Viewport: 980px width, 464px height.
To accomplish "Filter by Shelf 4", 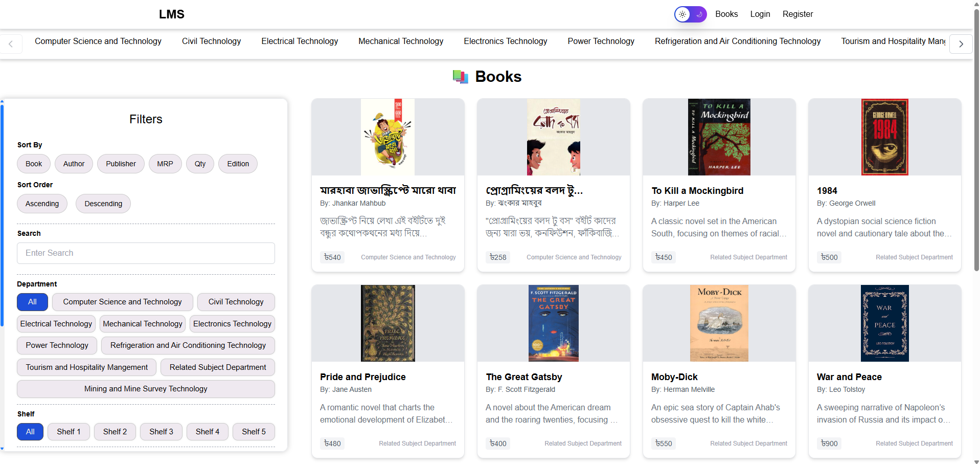I will pos(208,432).
